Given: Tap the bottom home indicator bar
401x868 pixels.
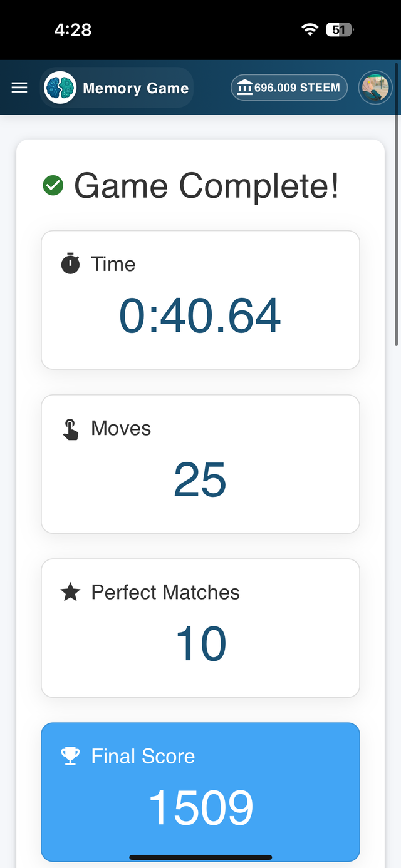Looking at the screenshot, I should (x=200, y=857).
